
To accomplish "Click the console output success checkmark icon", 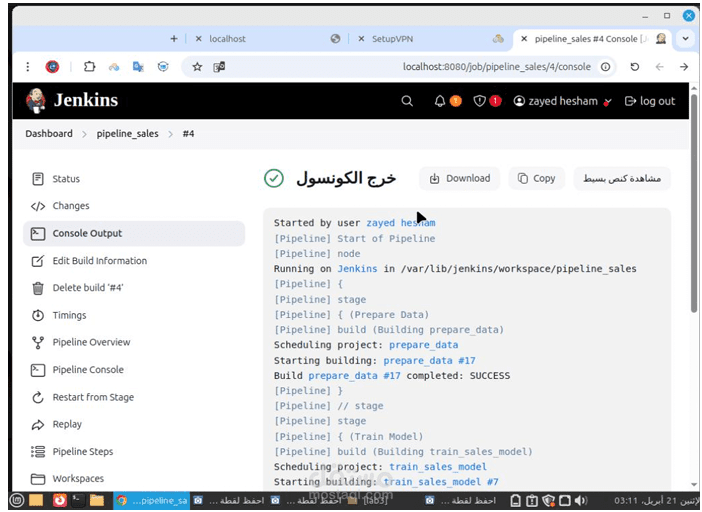I will pyautogui.click(x=274, y=179).
